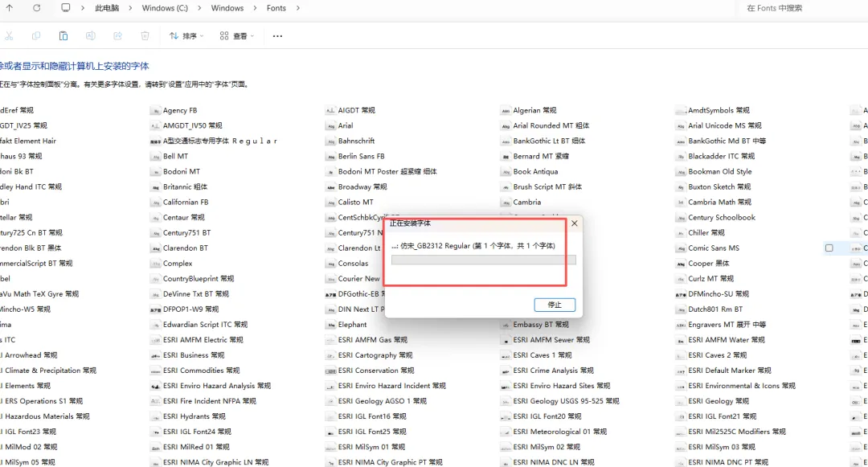
Task: Close the 正在安装字体 dialog
Action: point(574,223)
